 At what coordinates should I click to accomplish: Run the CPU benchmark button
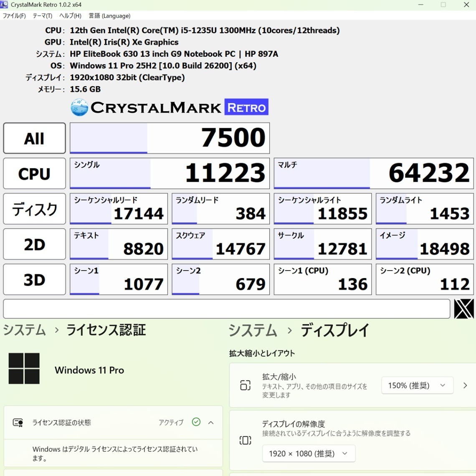[34, 173]
